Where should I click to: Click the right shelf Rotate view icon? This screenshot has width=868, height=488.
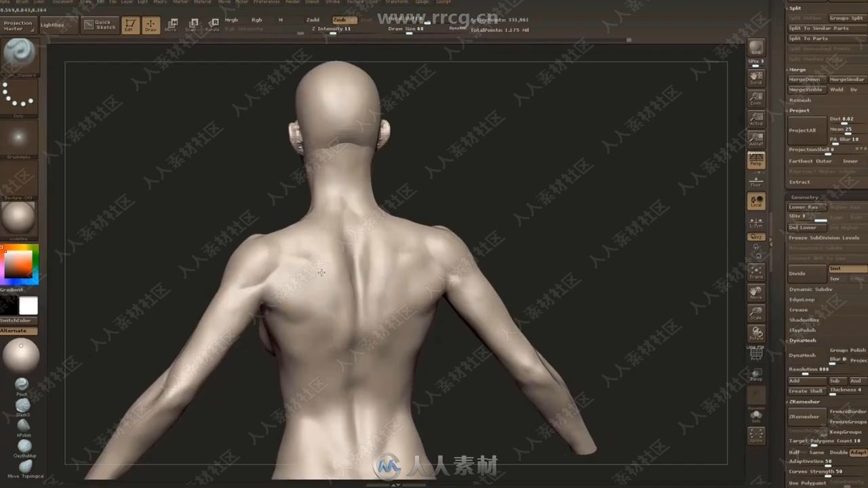point(756,334)
